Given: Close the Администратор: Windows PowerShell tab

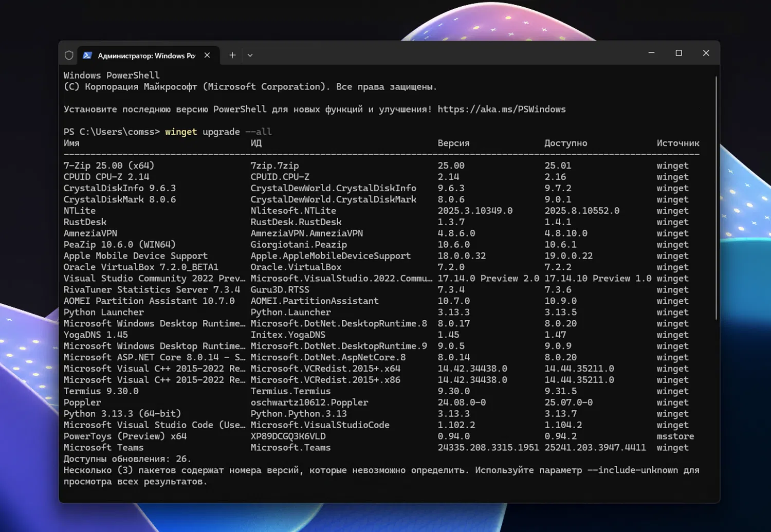Looking at the screenshot, I should tap(207, 56).
